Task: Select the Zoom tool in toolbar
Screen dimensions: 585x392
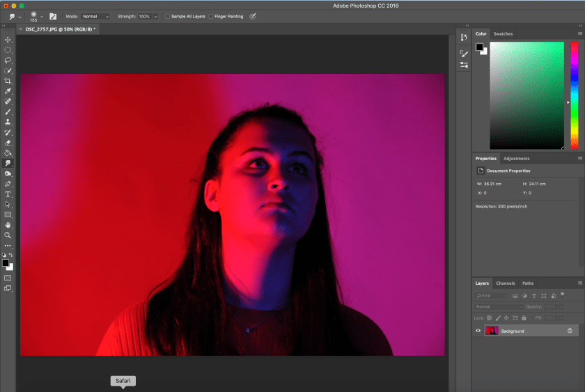Action: pyautogui.click(x=8, y=235)
